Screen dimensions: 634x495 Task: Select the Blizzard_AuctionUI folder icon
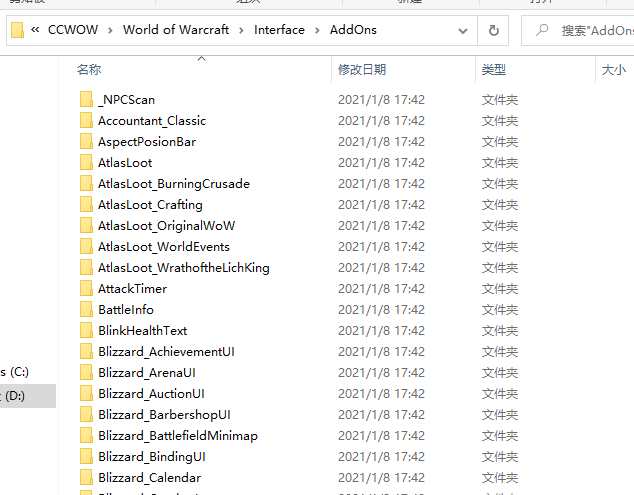click(86, 393)
